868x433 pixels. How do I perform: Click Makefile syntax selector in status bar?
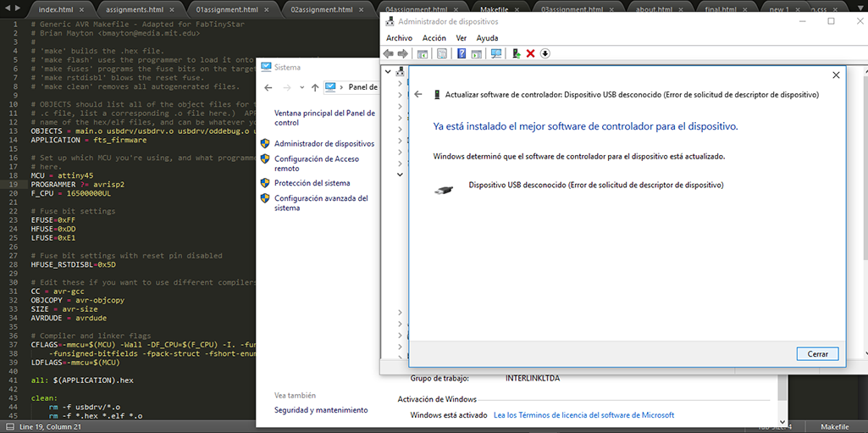pos(835,427)
